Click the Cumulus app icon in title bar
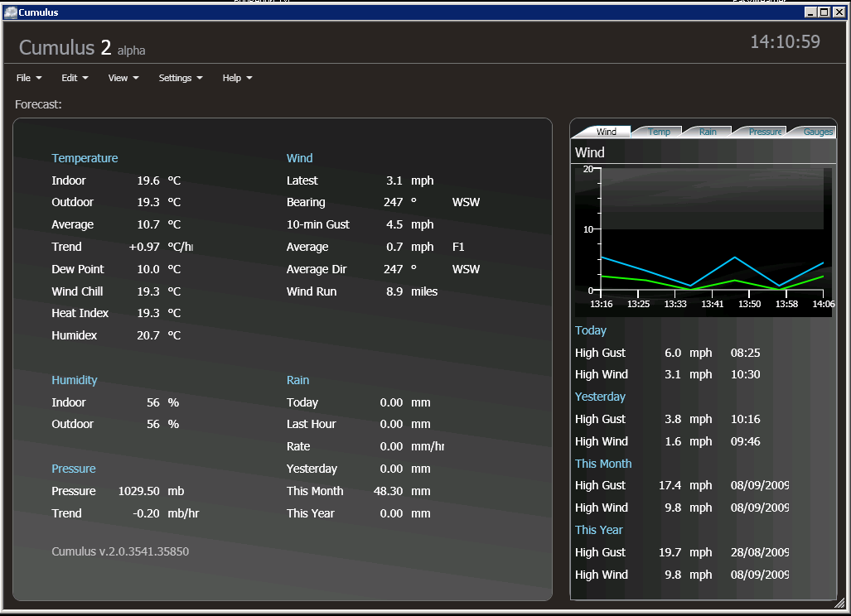851x616 pixels. tap(10, 12)
